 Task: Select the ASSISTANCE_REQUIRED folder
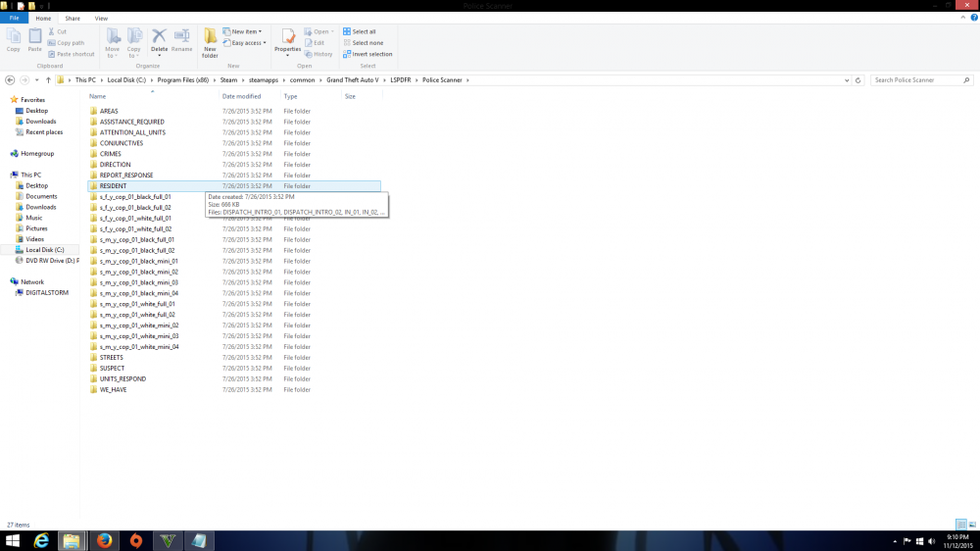pyautogui.click(x=132, y=122)
